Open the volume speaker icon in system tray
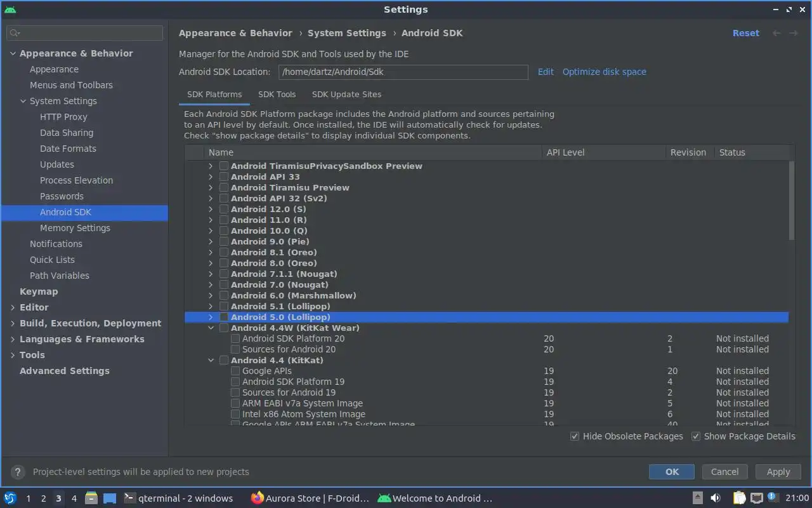Screen dimensions: 812x508 tap(715, 498)
